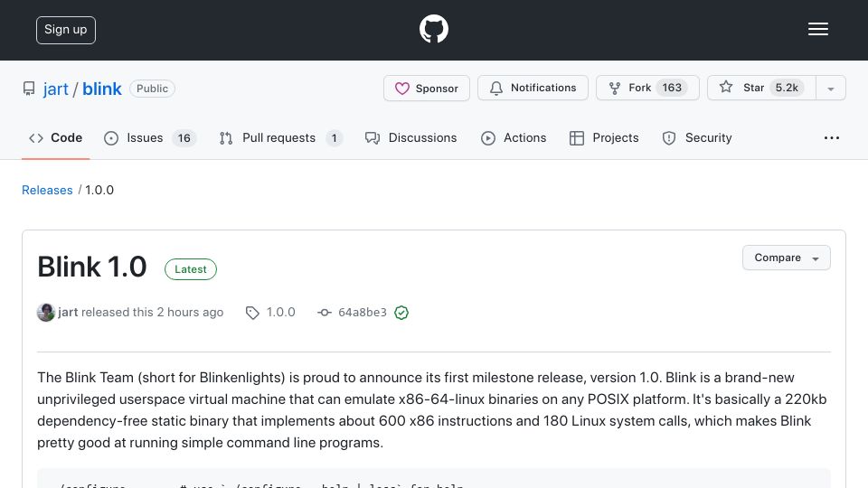Image resolution: width=868 pixels, height=488 pixels.
Task: Fork the repository via Fork 163 button
Action: 647,88
